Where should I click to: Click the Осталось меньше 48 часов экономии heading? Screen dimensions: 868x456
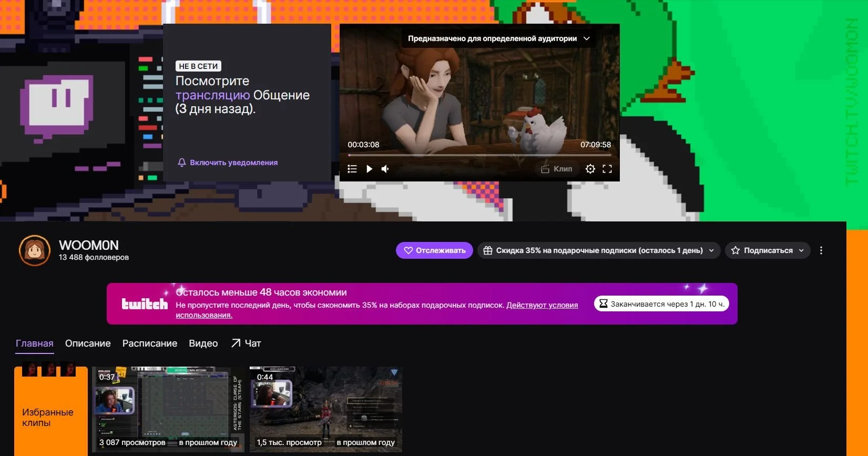click(x=261, y=292)
